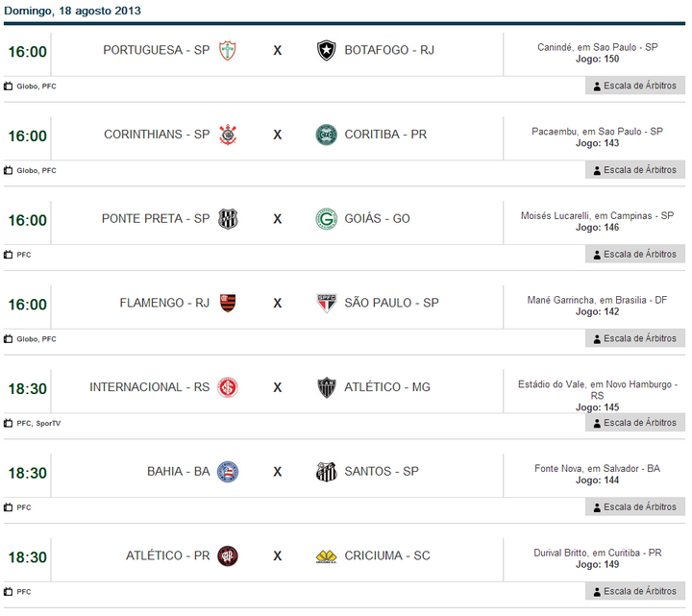Click the Portuguesa team crest

pos(228,50)
